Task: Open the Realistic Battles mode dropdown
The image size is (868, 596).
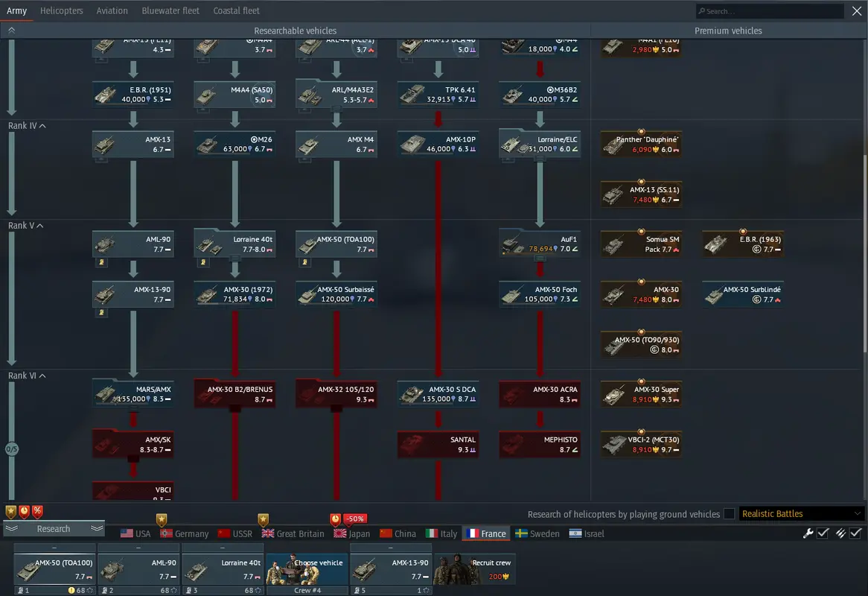Action: 801,514
